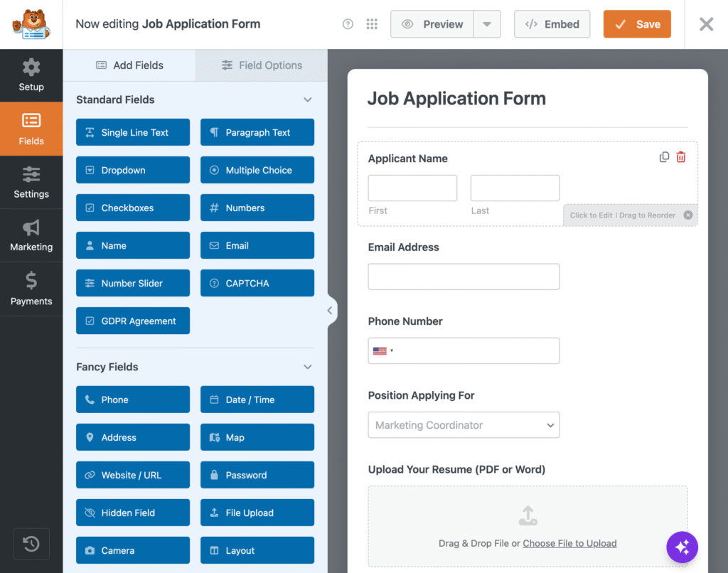The width and height of the screenshot is (728, 573).
Task: Add a Checkboxes field
Action: pos(133,208)
